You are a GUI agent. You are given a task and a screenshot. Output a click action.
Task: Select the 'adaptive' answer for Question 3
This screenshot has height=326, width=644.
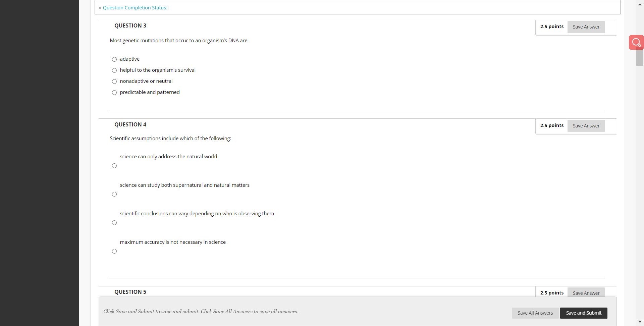coord(114,59)
